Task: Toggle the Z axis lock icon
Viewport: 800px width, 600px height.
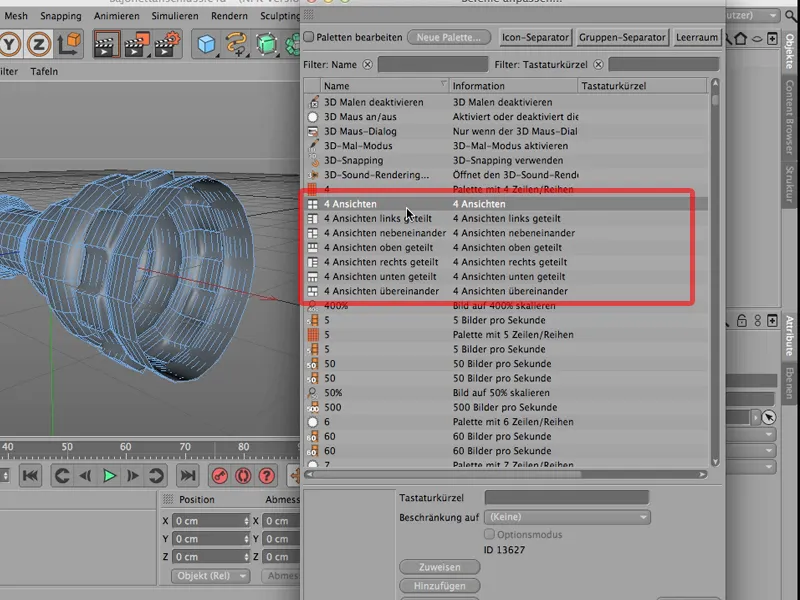Action: [x=39, y=44]
